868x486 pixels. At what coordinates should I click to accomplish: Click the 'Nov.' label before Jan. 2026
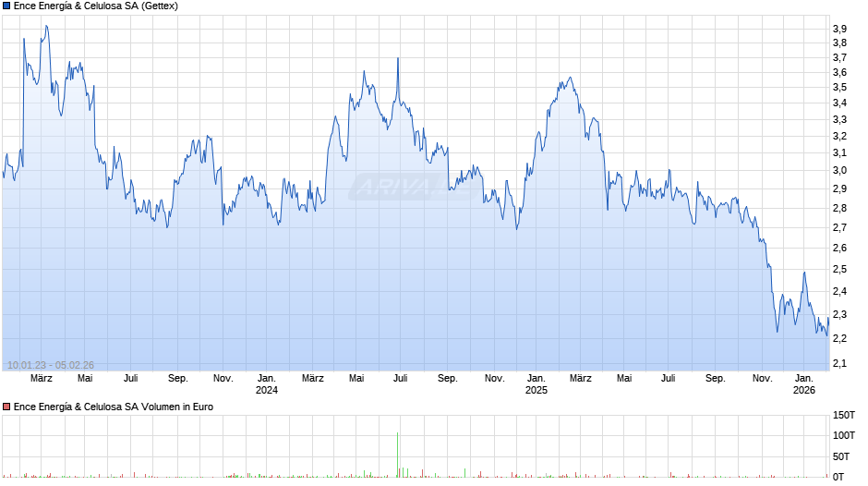tap(762, 379)
